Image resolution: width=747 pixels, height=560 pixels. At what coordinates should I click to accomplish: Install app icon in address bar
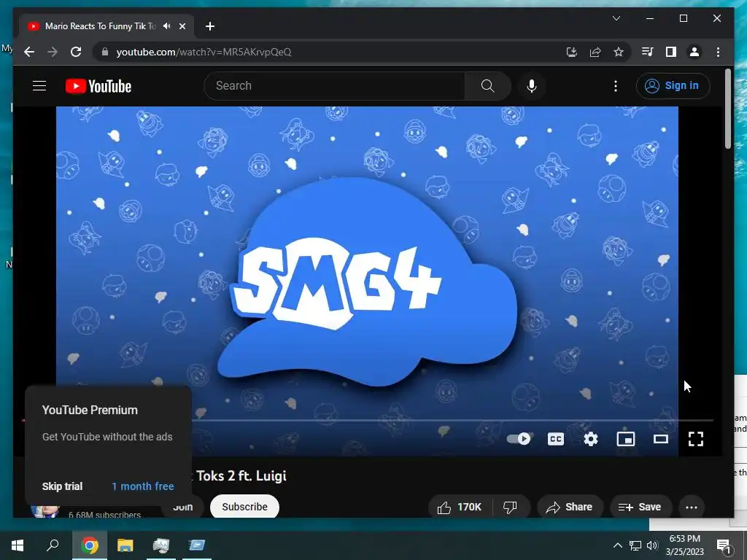tap(572, 52)
